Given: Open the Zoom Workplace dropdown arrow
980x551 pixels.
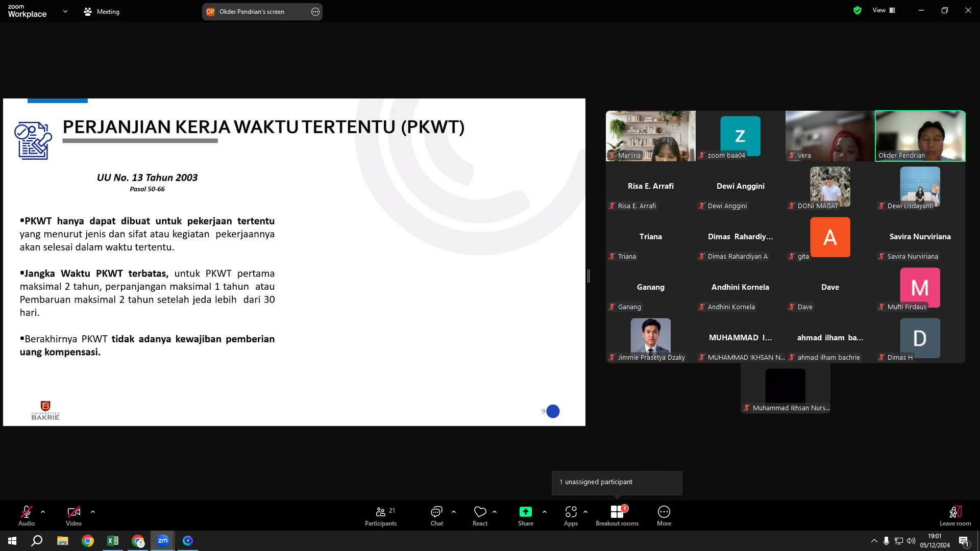Looking at the screenshot, I should [x=65, y=11].
